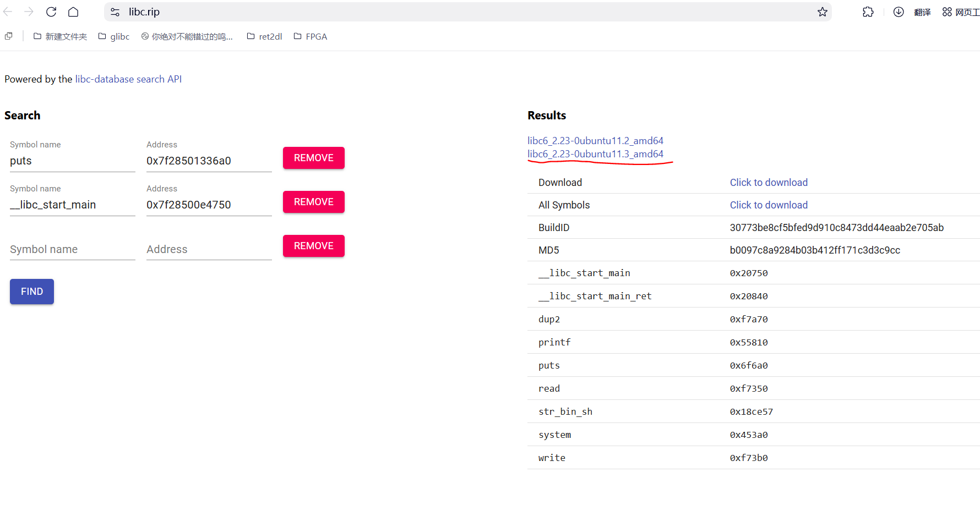Open the libc-database search API link
Image resolution: width=980 pixels, height=516 pixels.
(x=128, y=79)
